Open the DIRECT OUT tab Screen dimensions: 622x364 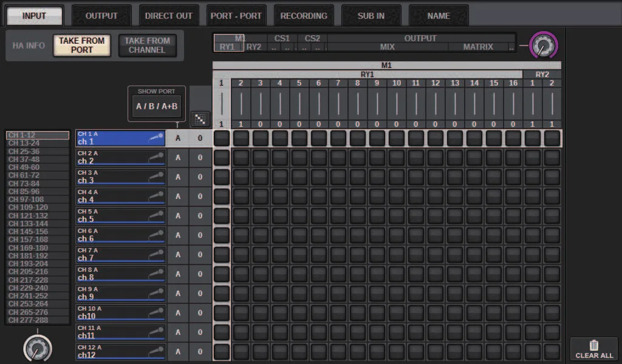click(x=169, y=16)
